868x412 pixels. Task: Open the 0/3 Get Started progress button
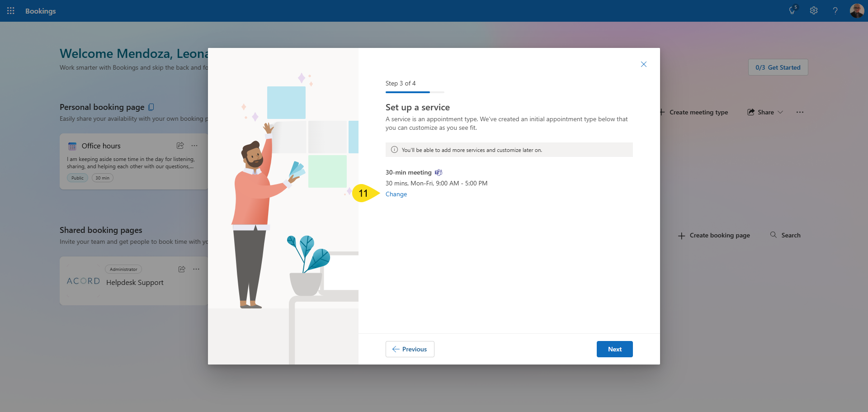pyautogui.click(x=778, y=67)
